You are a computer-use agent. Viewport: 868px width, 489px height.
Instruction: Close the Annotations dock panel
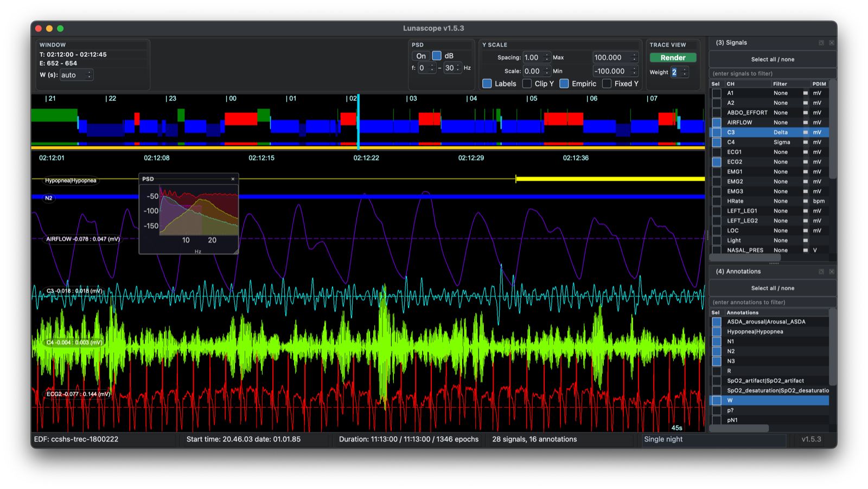[832, 272]
